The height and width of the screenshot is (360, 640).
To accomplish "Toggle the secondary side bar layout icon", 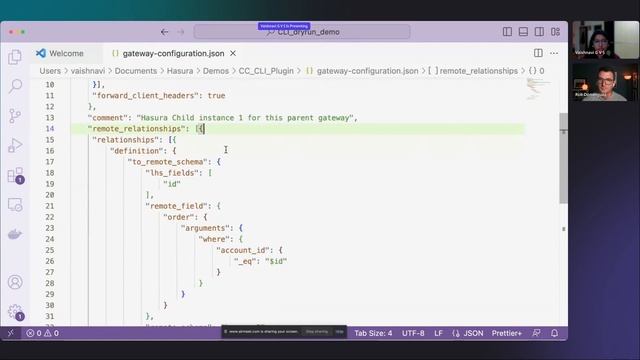I will pyautogui.click(x=539, y=32).
